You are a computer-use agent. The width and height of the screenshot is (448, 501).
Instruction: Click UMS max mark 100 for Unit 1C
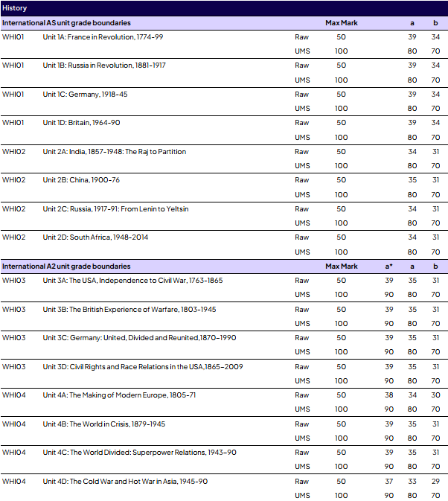[x=341, y=109]
